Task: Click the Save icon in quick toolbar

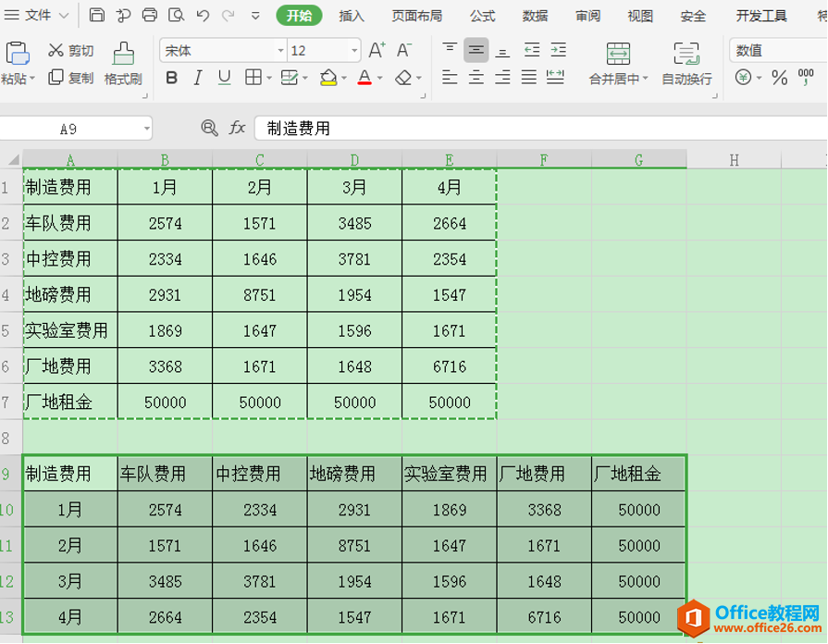Action: [x=96, y=15]
